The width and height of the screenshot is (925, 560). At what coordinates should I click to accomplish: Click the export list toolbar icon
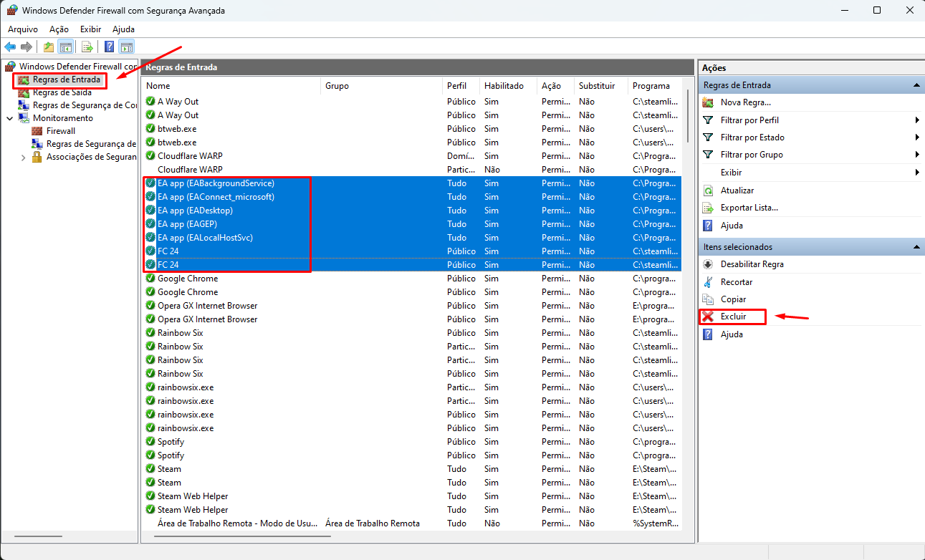[87, 47]
